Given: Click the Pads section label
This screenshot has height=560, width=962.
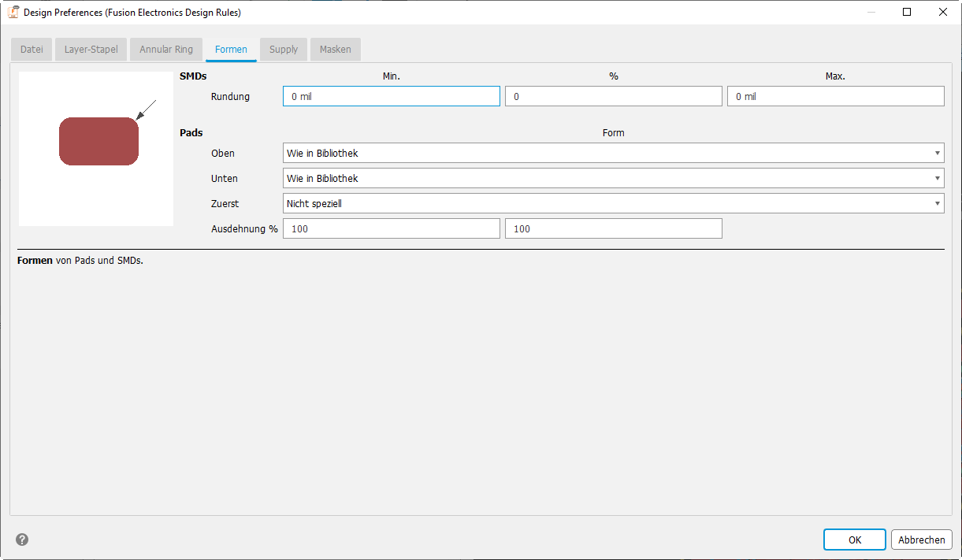Looking at the screenshot, I should point(191,133).
